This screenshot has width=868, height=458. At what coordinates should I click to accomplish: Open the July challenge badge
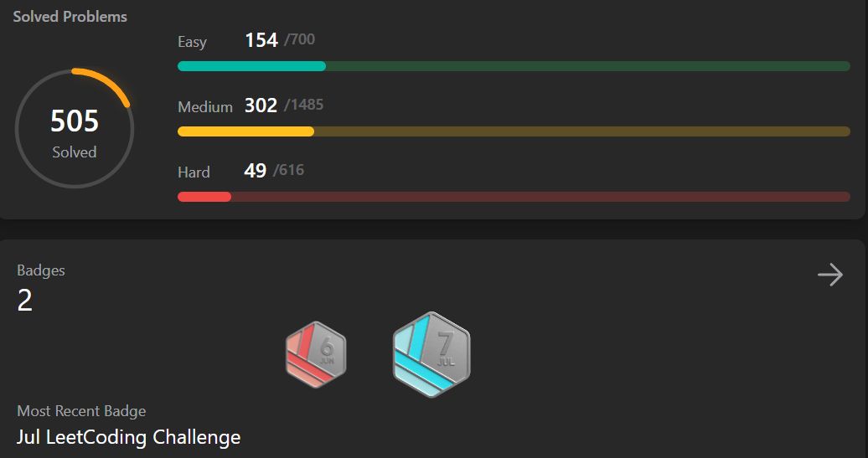(x=431, y=354)
